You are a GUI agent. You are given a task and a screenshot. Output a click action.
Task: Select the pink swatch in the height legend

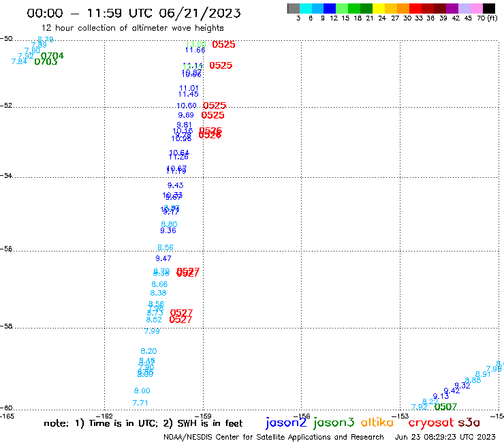477,8
